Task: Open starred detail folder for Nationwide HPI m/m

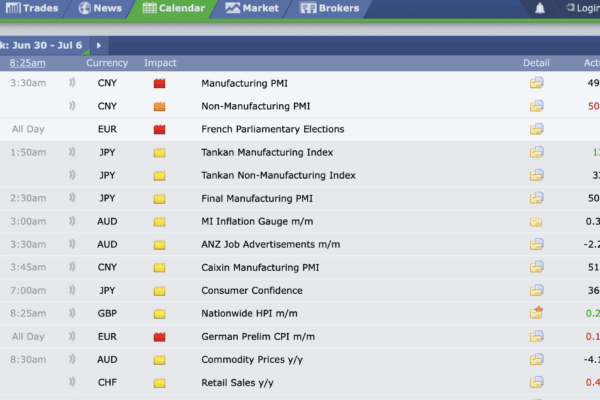Action: [x=536, y=313]
